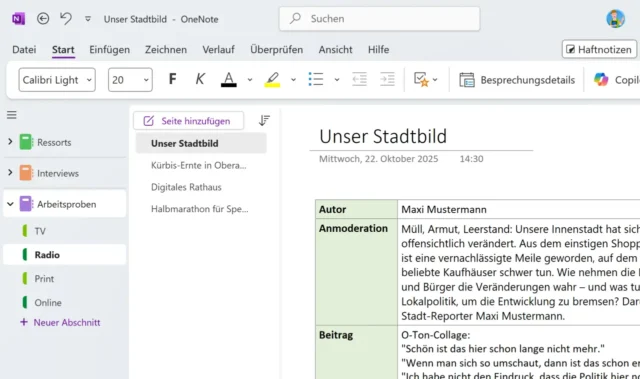This screenshot has height=379, width=640.
Task: Switch to the Start tab
Action: 63,49
